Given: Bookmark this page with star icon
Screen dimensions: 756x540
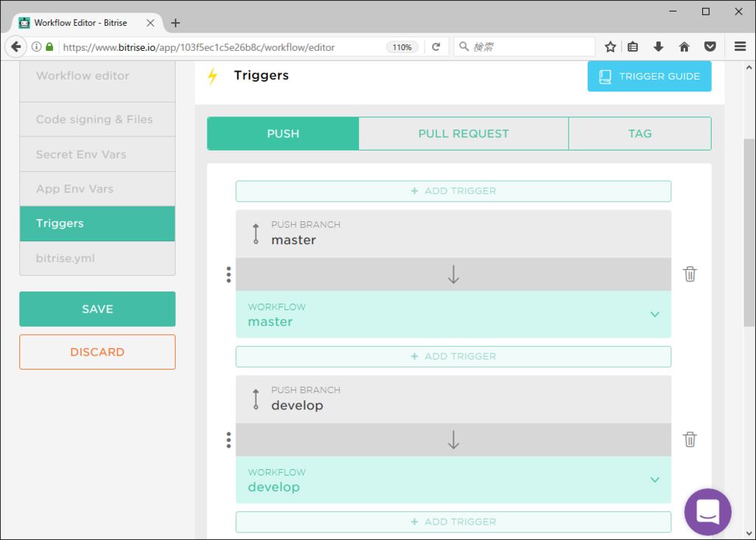Looking at the screenshot, I should pyautogui.click(x=611, y=46).
